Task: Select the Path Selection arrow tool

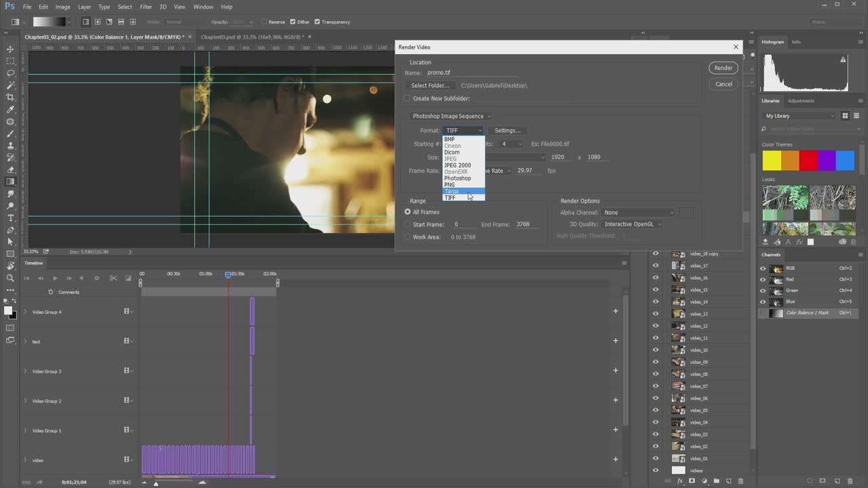Action: (x=10, y=242)
